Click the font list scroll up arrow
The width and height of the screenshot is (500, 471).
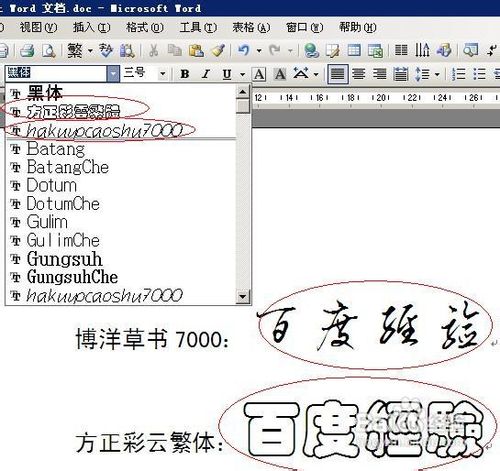coord(243,92)
